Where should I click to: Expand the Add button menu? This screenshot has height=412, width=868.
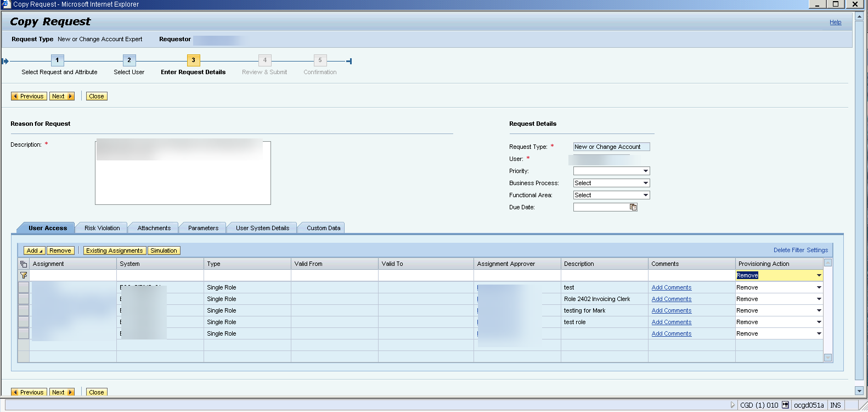pos(35,250)
